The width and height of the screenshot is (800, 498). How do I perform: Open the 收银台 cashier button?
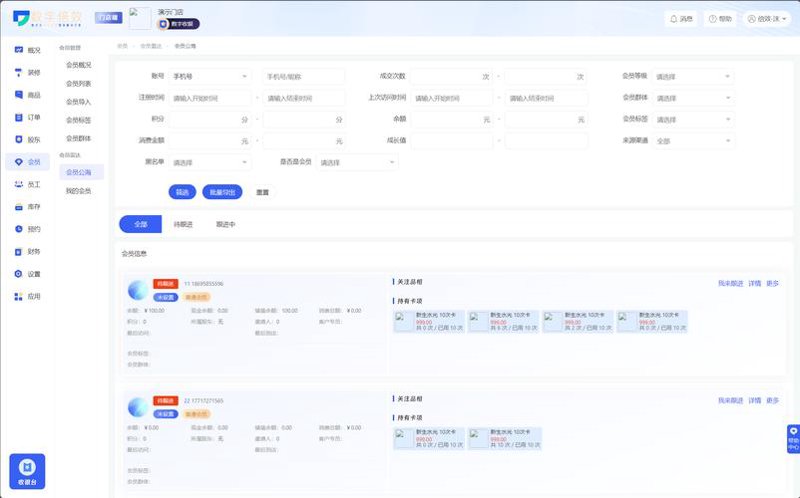(x=27, y=471)
